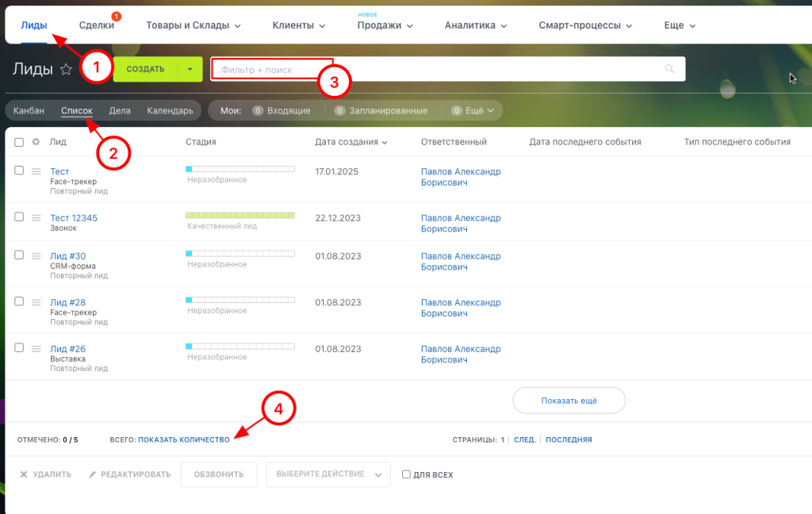Click the Качественный лид stage bar
Screen dimensions: 812x514
pos(239,214)
